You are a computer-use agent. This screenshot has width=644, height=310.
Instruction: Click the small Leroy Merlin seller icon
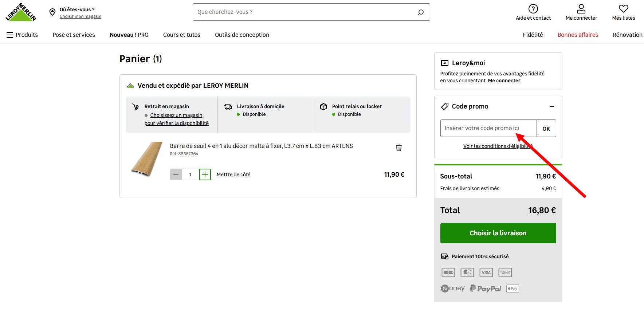[x=130, y=86]
